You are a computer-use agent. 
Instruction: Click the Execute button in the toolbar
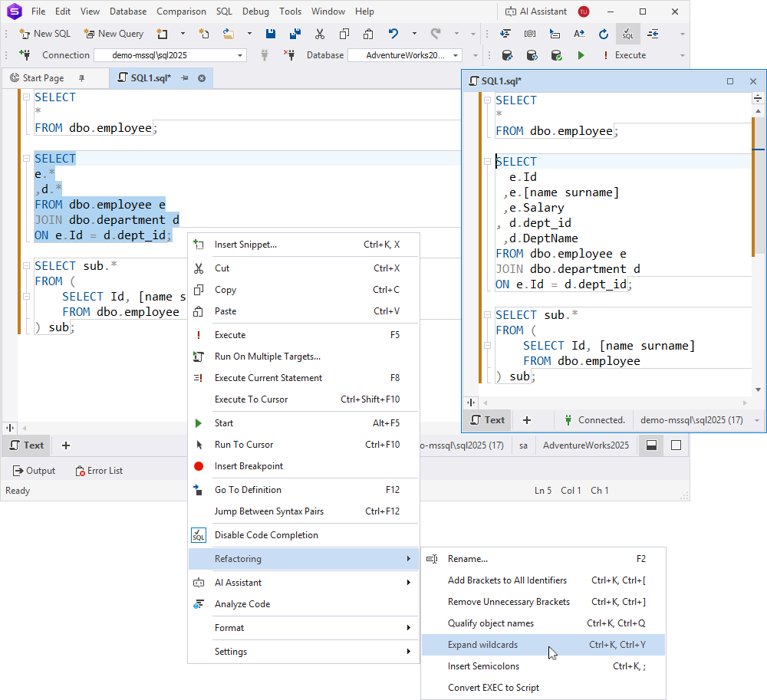coord(624,55)
